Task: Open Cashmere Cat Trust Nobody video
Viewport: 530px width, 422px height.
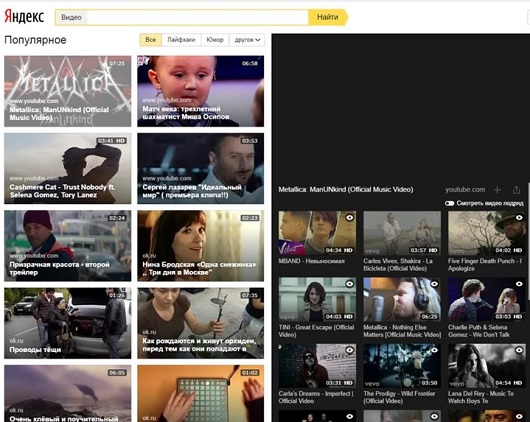Action: (68, 168)
